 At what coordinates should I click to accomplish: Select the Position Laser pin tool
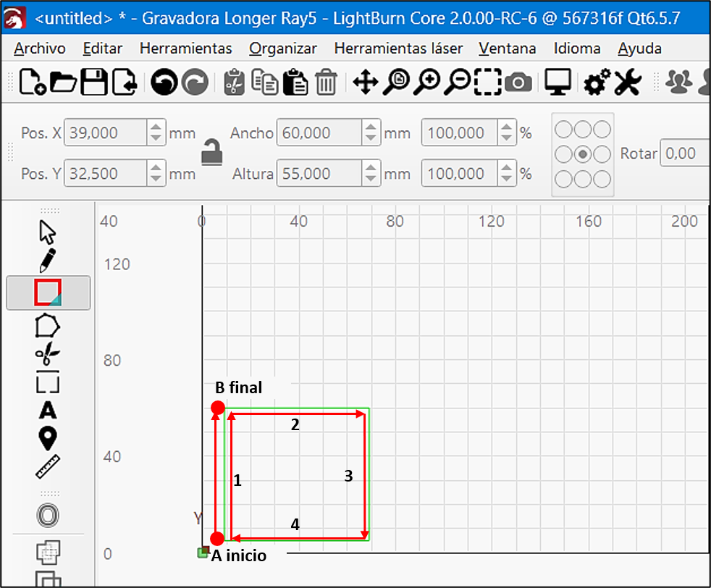(x=48, y=438)
